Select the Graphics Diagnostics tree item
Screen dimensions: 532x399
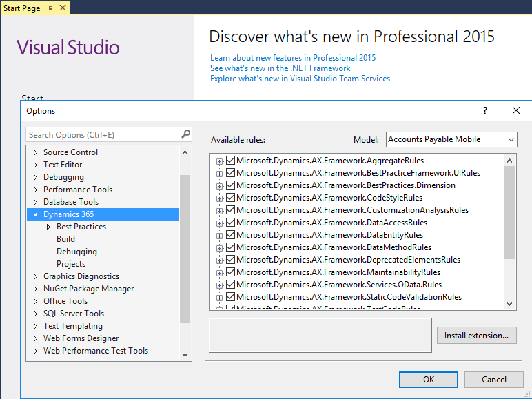coord(81,276)
